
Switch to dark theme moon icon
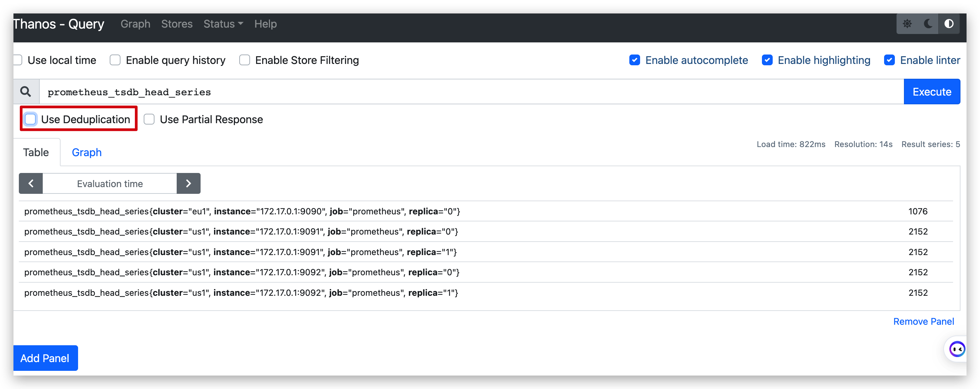coord(928,24)
